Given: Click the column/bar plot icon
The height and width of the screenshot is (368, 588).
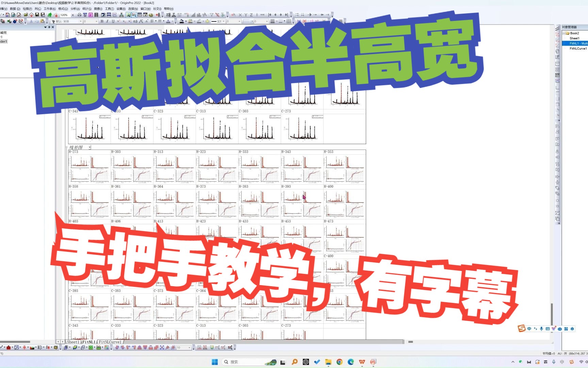Looking at the screenshot, I should 9,348.
